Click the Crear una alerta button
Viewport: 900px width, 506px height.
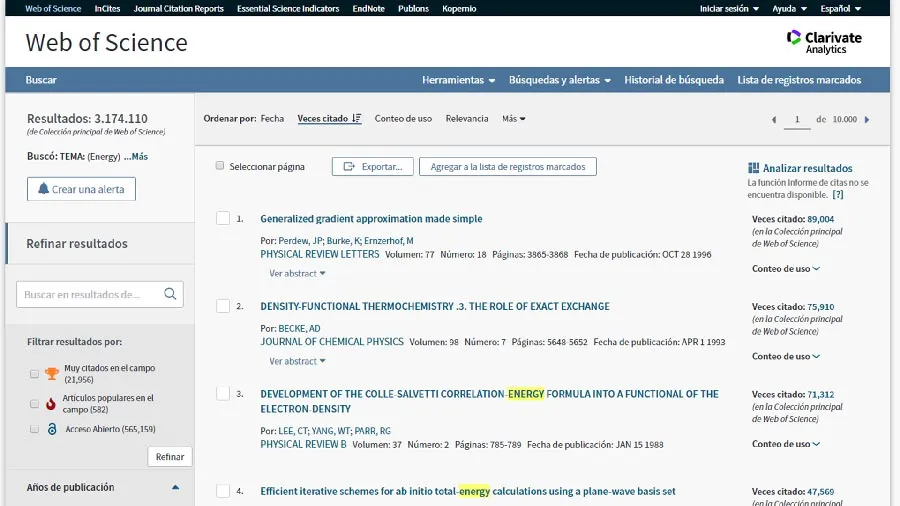tap(81, 189)
